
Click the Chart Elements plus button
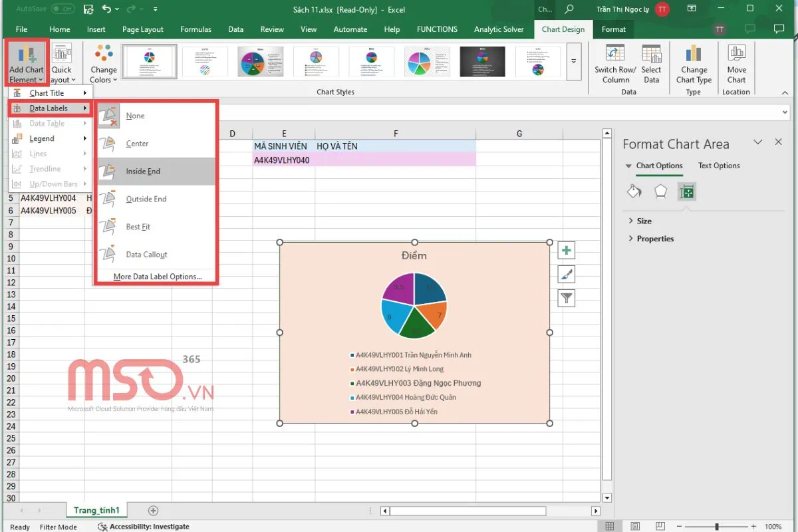coord(566,250)
